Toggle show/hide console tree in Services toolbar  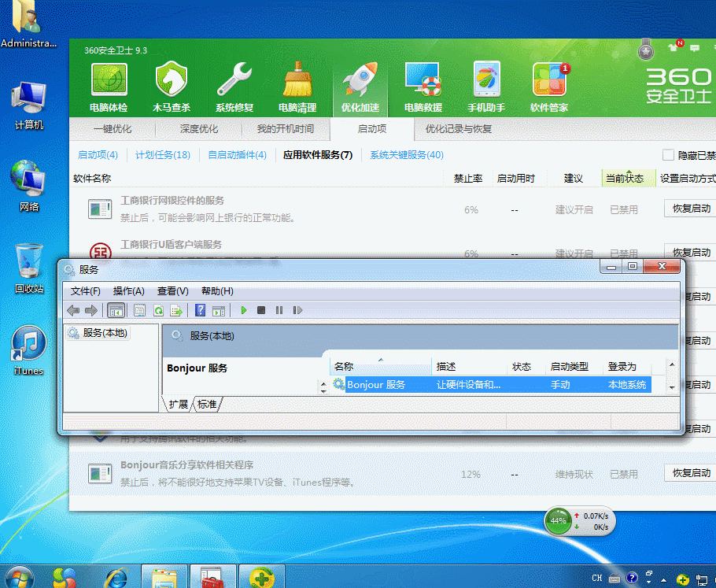point(116,311)
